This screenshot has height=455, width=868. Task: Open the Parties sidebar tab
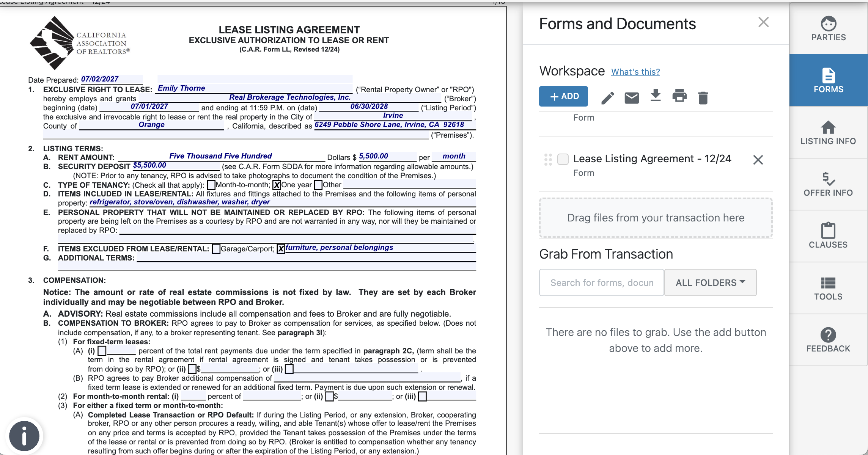828,29
